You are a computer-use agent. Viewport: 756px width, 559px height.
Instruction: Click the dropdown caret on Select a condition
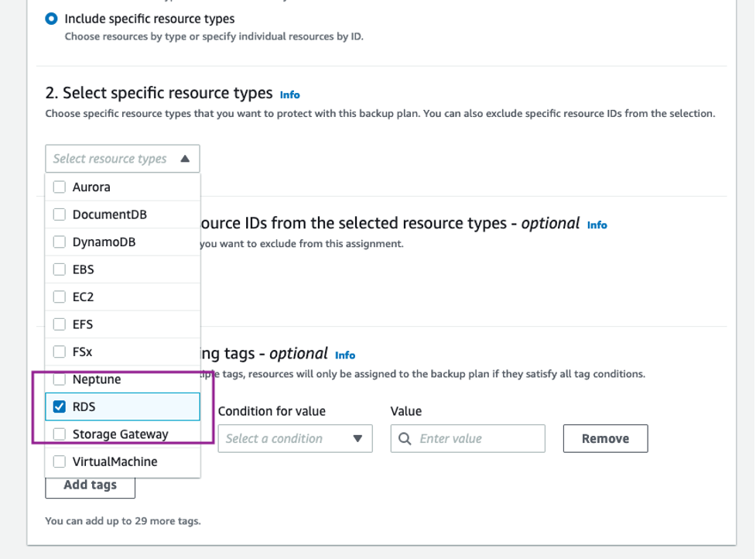pos(357,438)
